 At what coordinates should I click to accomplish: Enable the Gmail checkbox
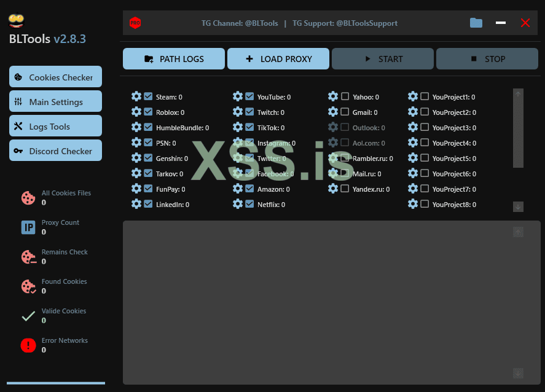click(345, 112)
